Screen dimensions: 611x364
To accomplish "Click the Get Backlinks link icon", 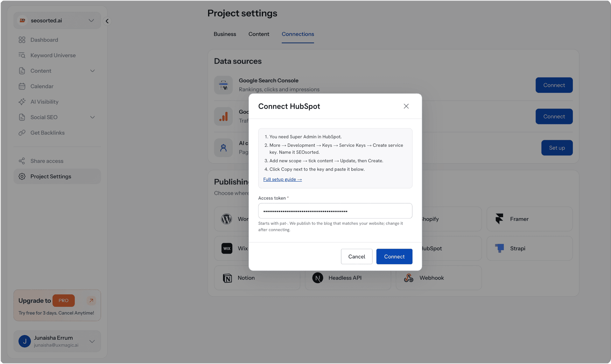I will (x=22, y=133).
